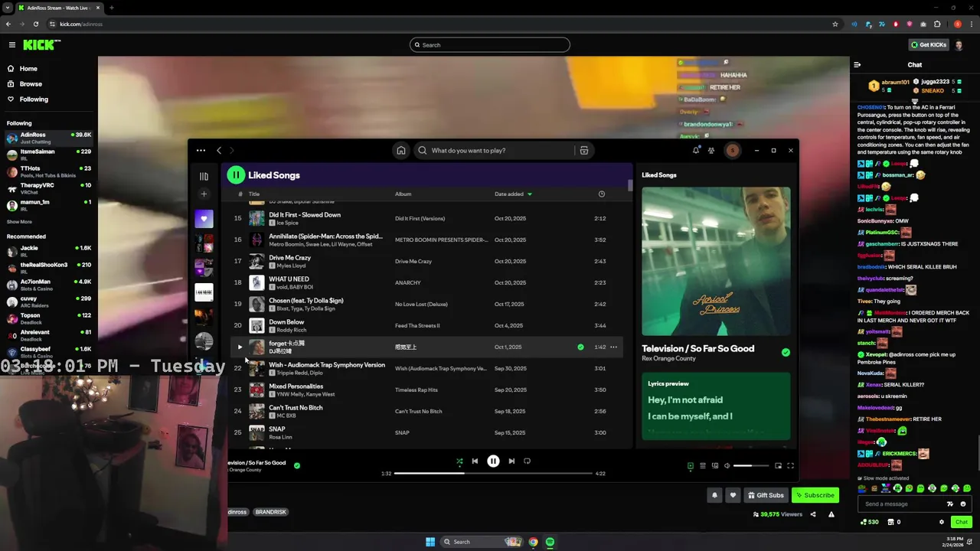Sort by Date added column
Viewport: 980px width, 551px height.
(513, 194)
